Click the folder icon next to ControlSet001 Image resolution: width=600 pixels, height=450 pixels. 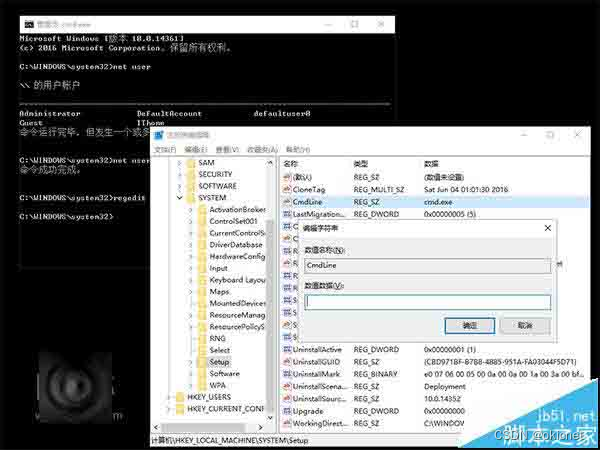coord(202,221)
